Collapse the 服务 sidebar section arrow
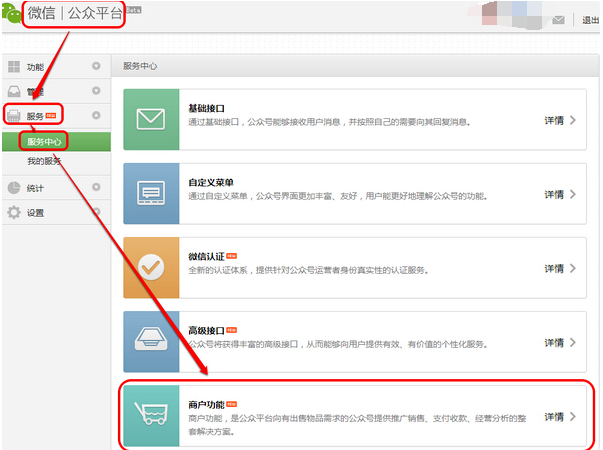The width and height of the screenshot is (603, 450). click(97, 116)
